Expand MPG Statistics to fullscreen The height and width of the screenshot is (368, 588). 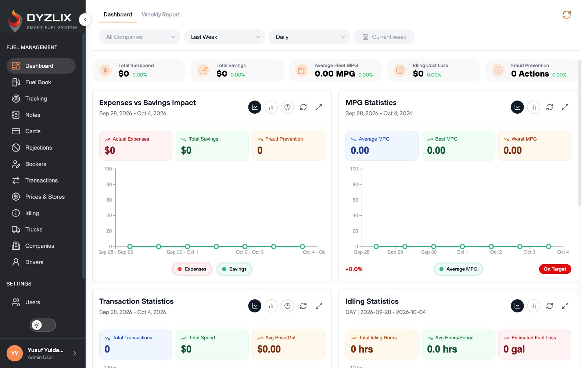pos(565,107)
